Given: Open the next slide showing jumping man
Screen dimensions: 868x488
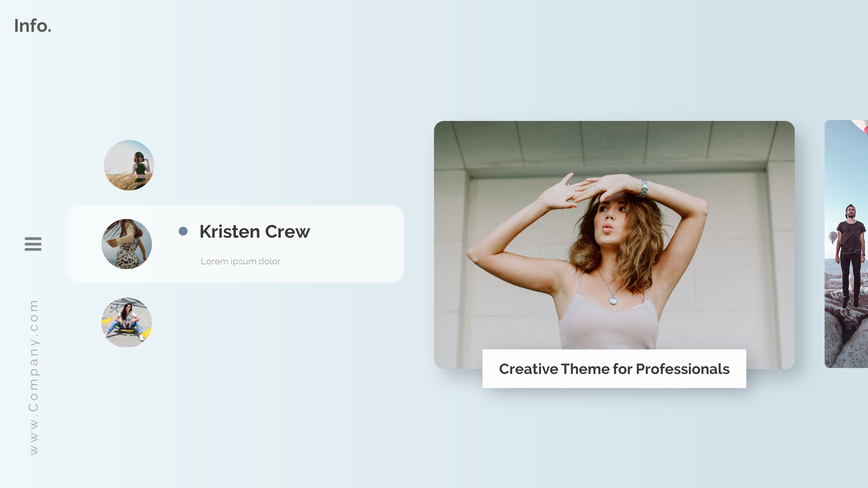Looking at the screenshot, I should (x=846, y=244).
